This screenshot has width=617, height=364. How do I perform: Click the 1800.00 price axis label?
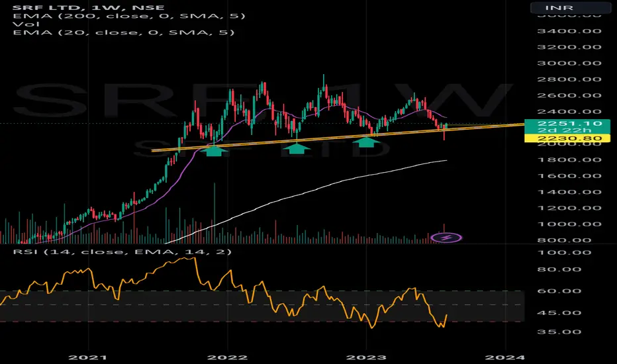(x=569, y=159)
